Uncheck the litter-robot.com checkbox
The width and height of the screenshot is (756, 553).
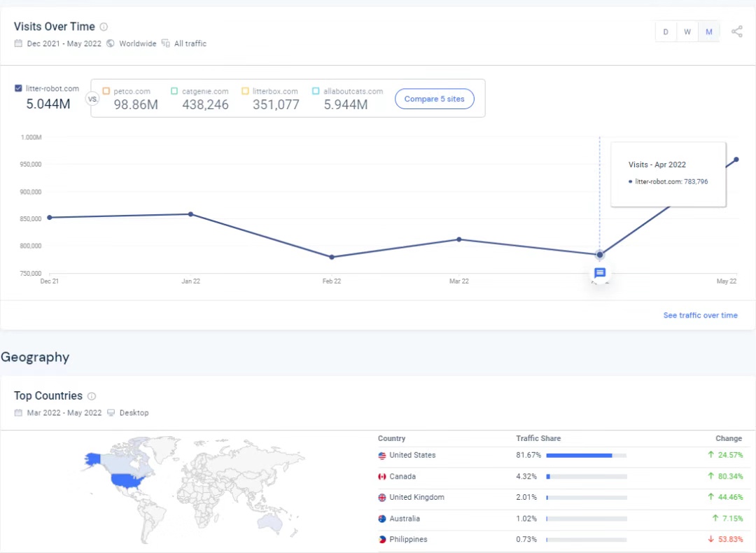point(18,89)
